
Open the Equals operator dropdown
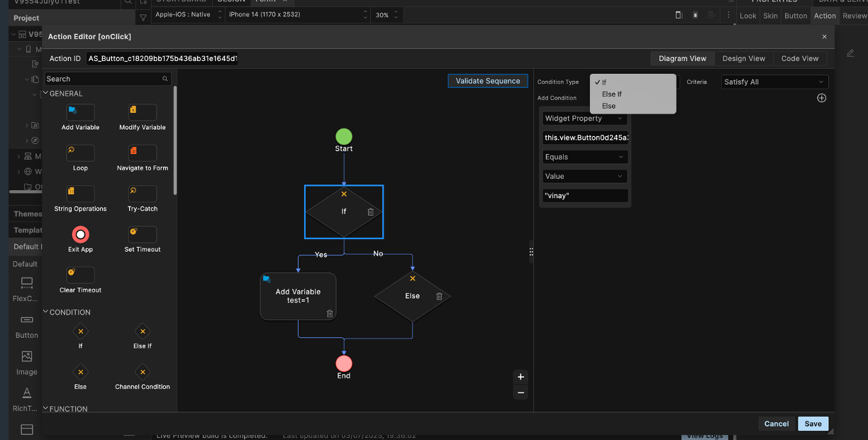tap(585, 157)
